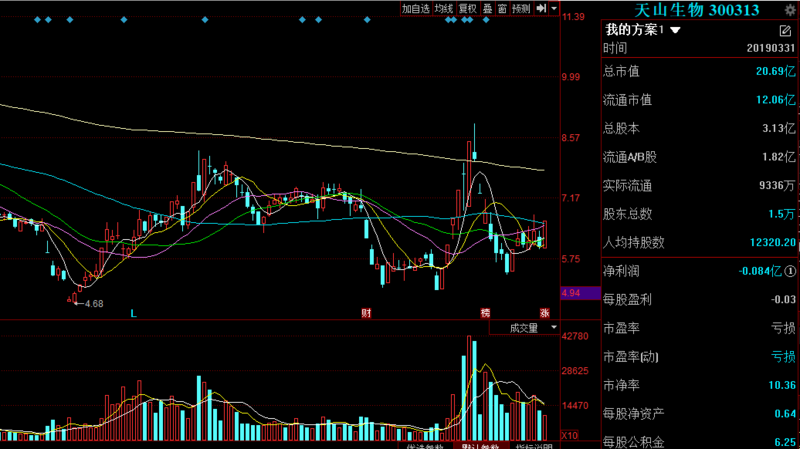Image resolution: width=800 pixels, height=449 pixels.
Task: Click the 流通A/B股 label
Action: [x=630, y=157]
